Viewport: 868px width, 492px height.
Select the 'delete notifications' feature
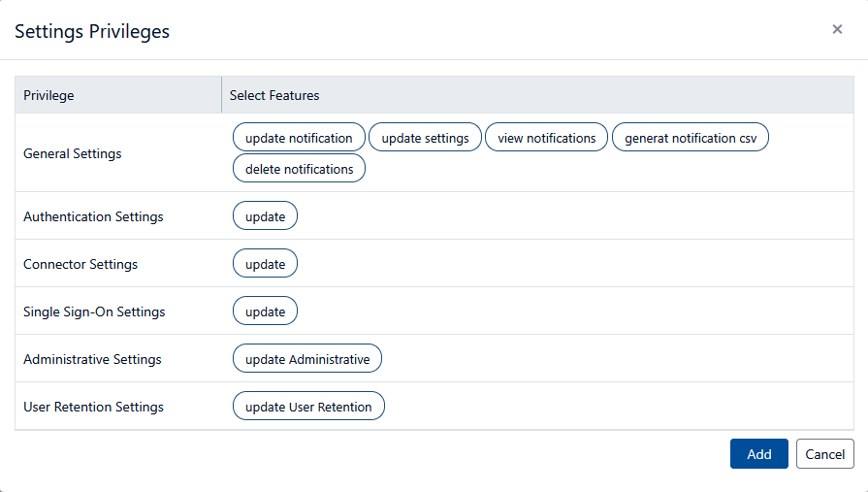[x=299, y=169]
